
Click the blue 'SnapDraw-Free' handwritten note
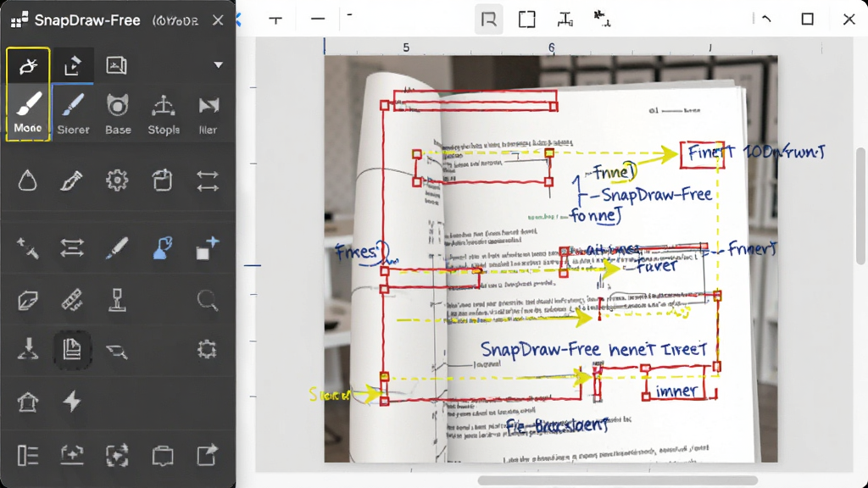click(656, 195)
